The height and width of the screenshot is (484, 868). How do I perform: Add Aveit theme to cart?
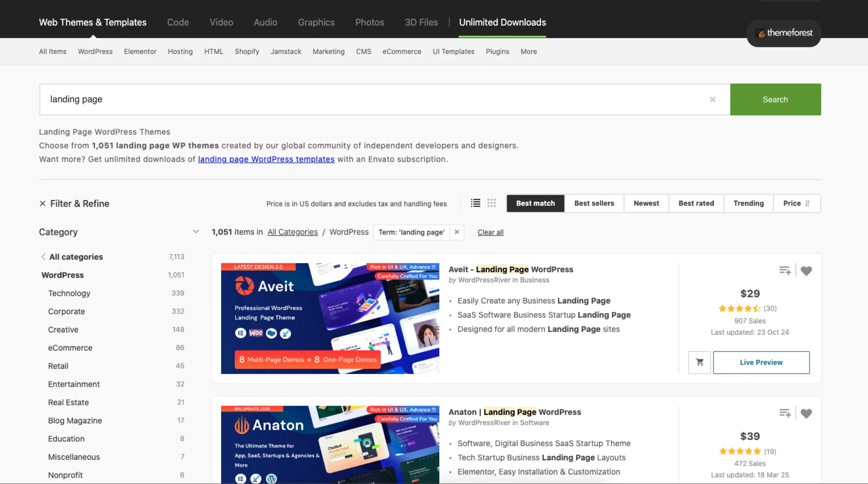click(x=699, y=362)
